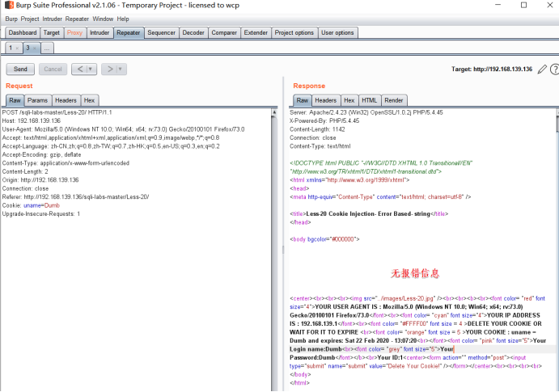Select the Request Params tab
Image resolution: width=559 pixels, height=392 pixels.
(37, 100)
